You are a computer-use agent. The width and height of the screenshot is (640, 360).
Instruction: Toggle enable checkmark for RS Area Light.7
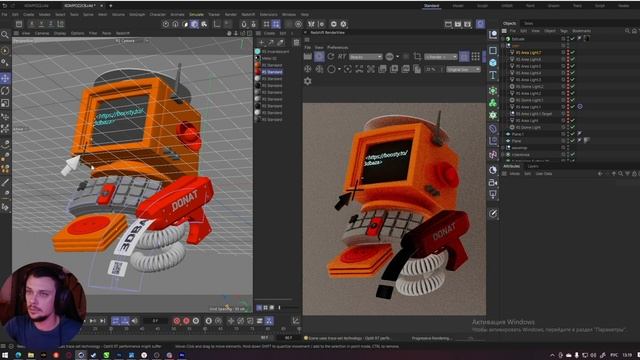(x=573, y=53)
